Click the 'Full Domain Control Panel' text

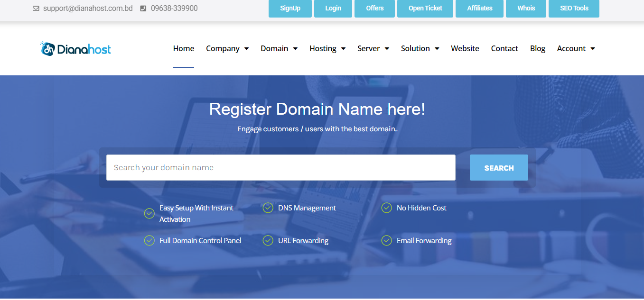pos(200,241)
